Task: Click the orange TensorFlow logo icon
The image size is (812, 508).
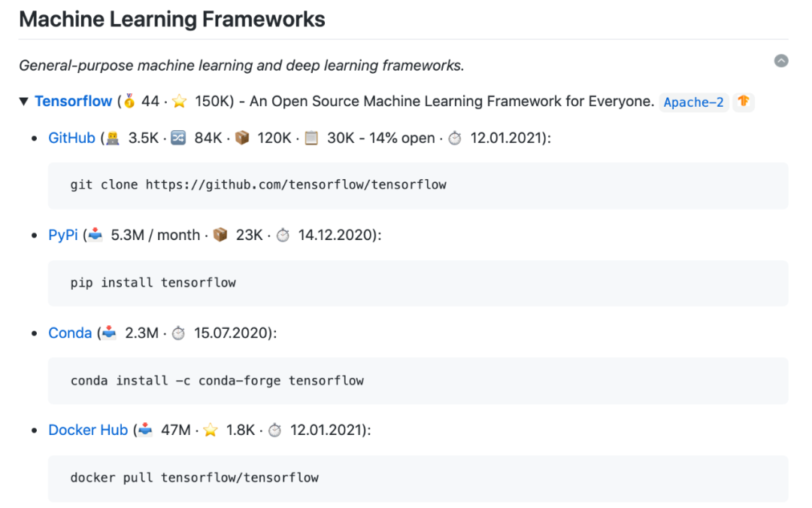Action: pyautogui.click(x=744, y=101)
